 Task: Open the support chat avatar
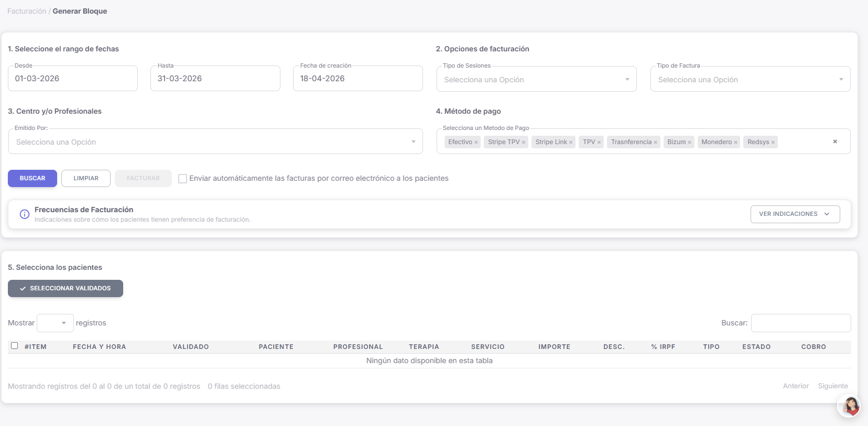click(849, 406)
